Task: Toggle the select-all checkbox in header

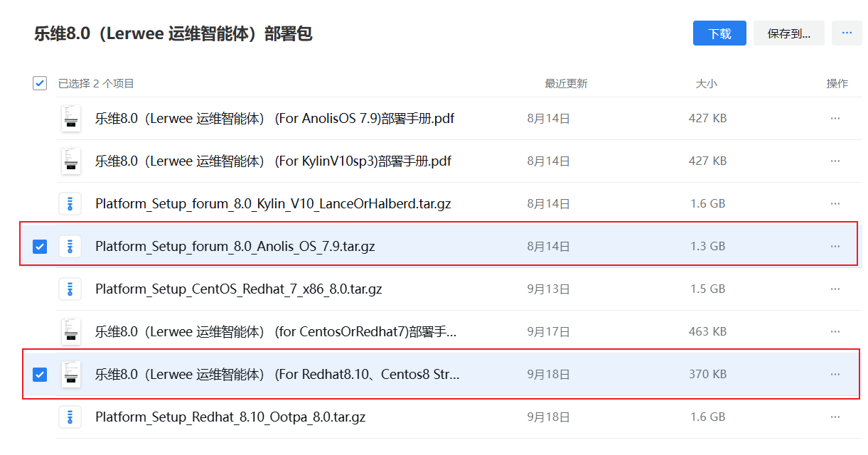Action: pyautogui.click(x=40, y=83)
